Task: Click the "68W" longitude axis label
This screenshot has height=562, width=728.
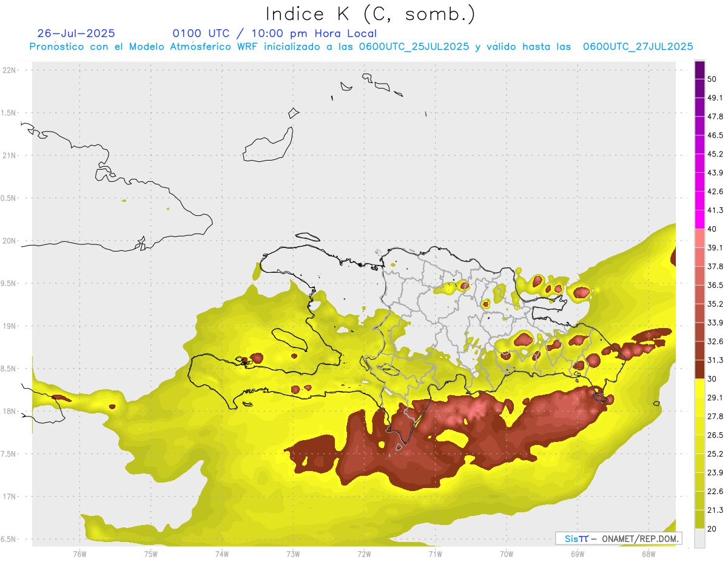Action: tap(648, 554)
